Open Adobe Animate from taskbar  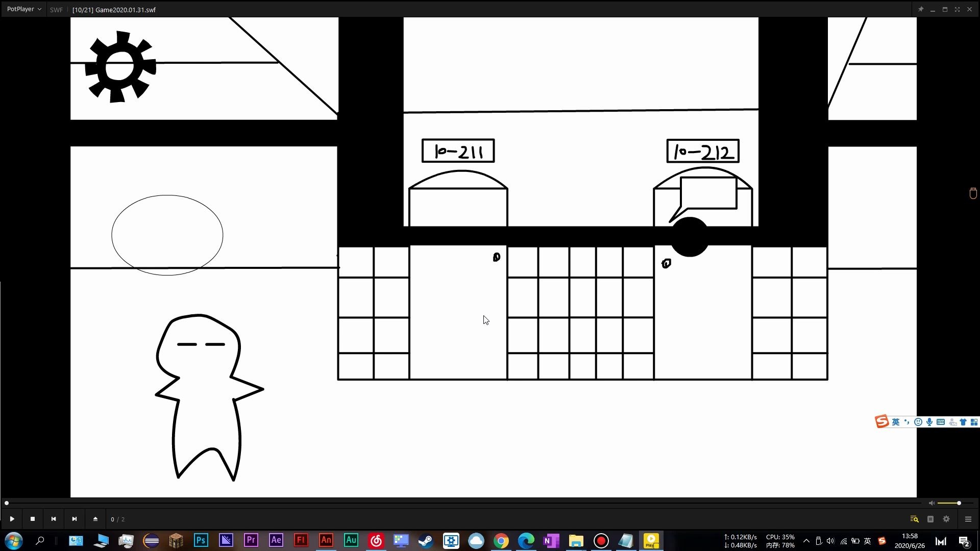click(326, 540)
